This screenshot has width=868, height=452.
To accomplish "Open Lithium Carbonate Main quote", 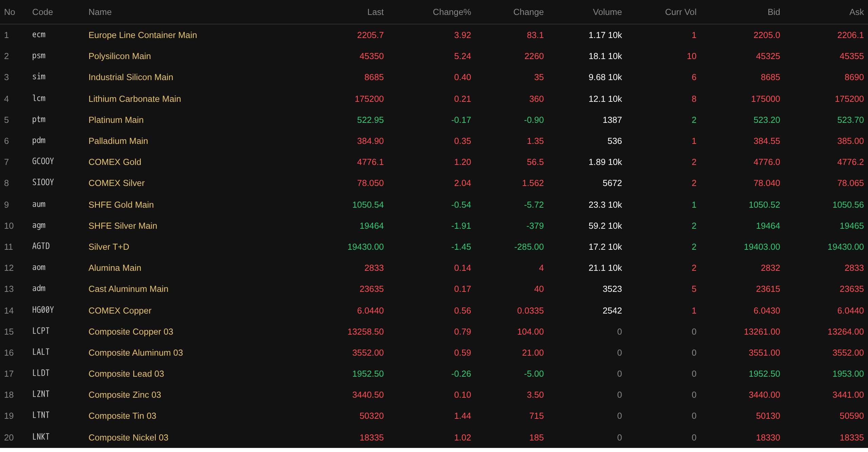I will pos(134,99).
